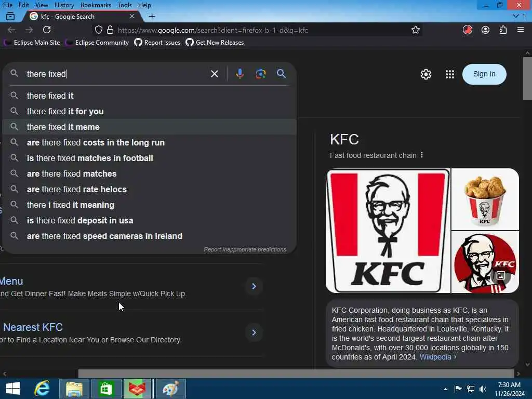The image size is (532, 399).
Task: Open the Firefox account icon
Action: click(x=486, y=30)
